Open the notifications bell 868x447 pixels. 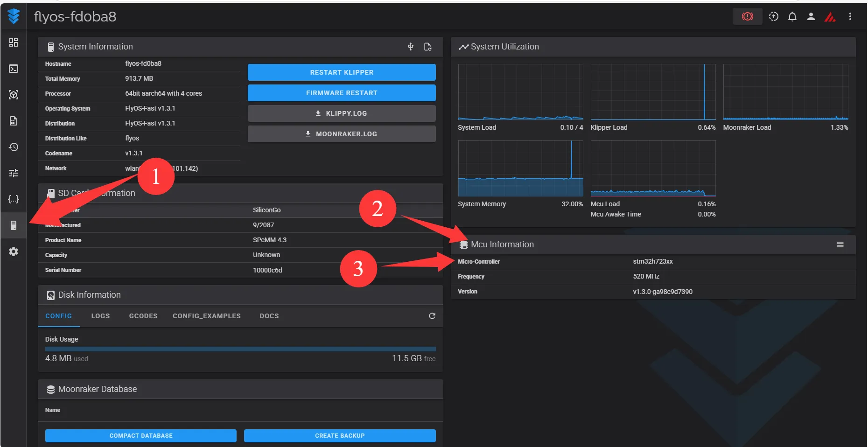(792, 17)
